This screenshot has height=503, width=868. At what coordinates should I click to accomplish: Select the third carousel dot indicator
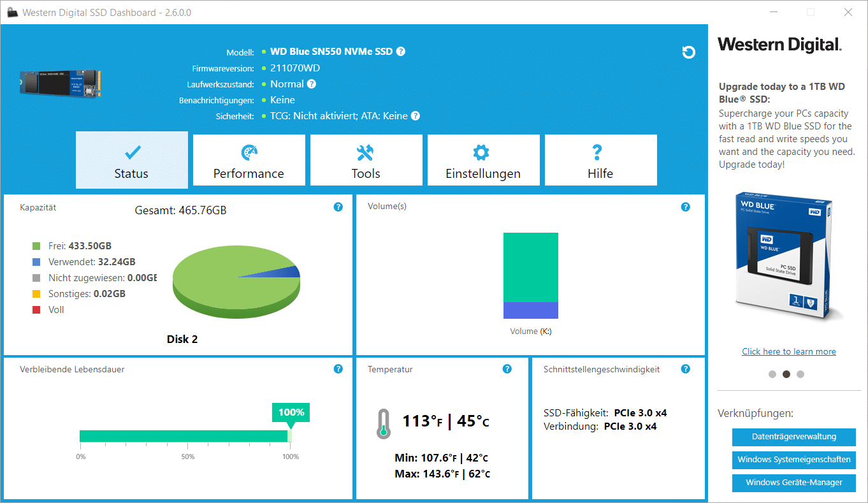coord(800,374)
